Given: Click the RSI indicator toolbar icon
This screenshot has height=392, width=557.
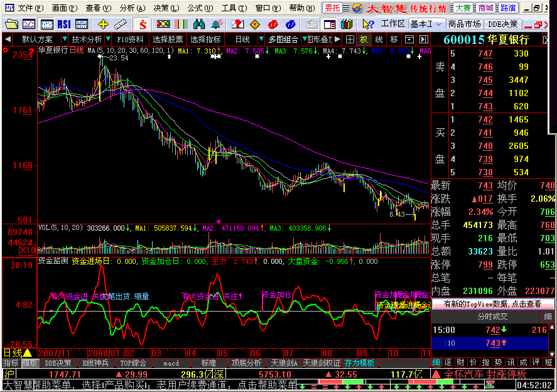Looking at the screenshot, I should click(64, 24).
